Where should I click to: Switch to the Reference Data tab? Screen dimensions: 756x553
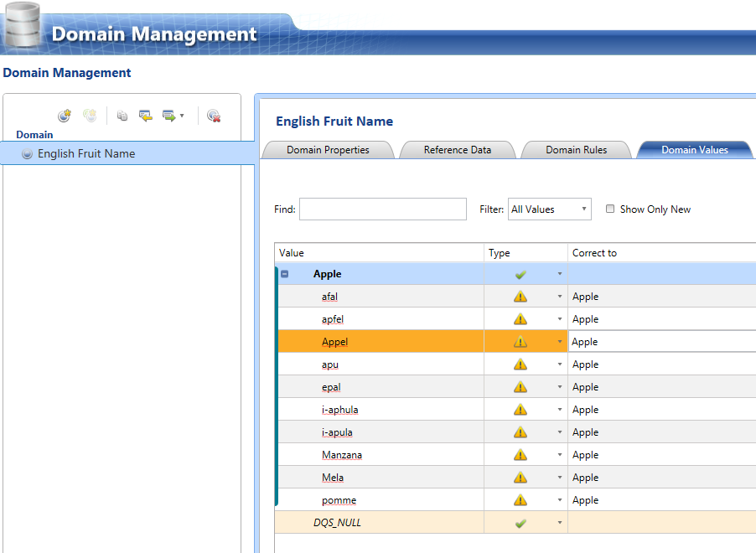tap(458, 150)
